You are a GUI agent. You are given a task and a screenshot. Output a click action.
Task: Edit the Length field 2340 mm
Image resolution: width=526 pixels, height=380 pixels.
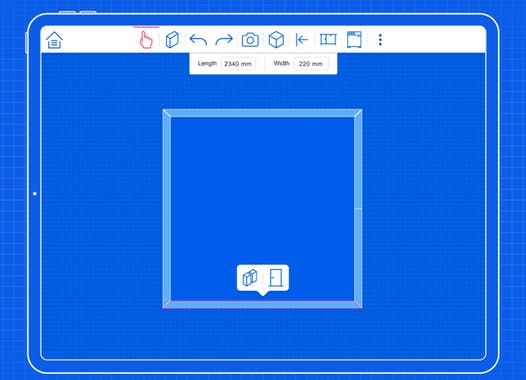pyautogui.click(x=238, y=64)
